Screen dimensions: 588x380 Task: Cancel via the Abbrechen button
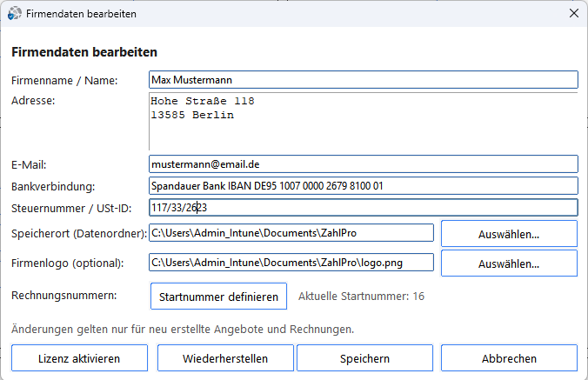tap(509, 358)
